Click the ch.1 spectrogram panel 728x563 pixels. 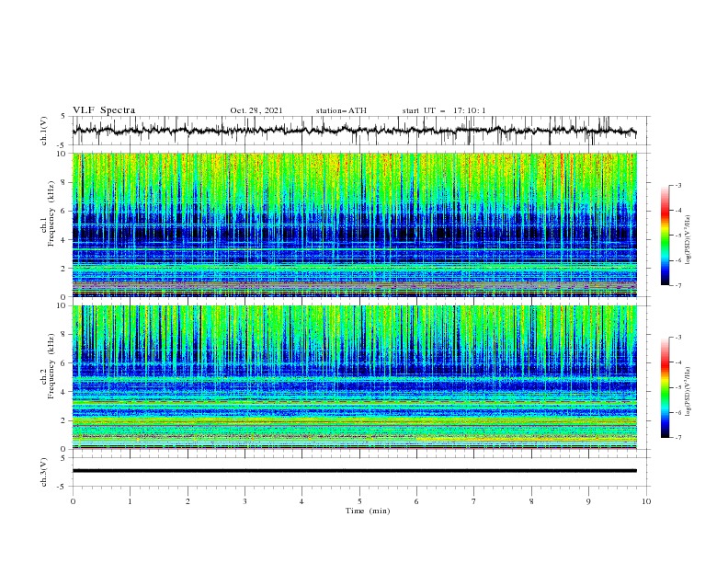coord(354,224)
